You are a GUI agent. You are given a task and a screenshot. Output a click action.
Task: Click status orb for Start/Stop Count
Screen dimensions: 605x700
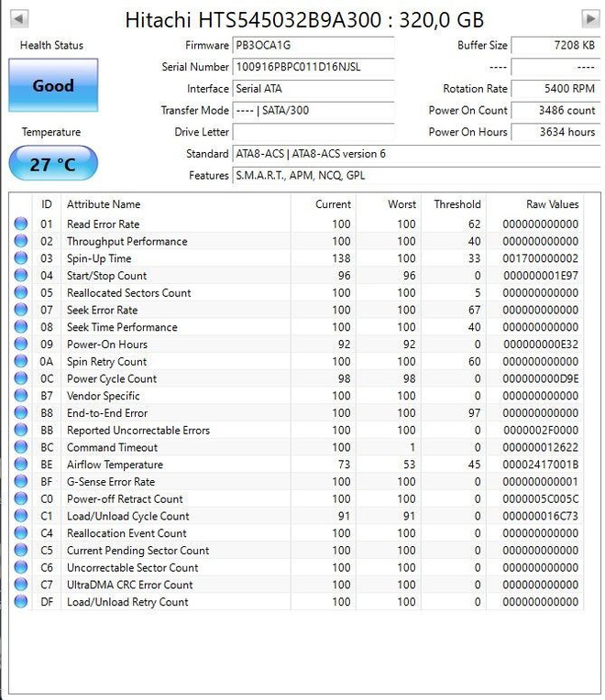tap(20, 276)
